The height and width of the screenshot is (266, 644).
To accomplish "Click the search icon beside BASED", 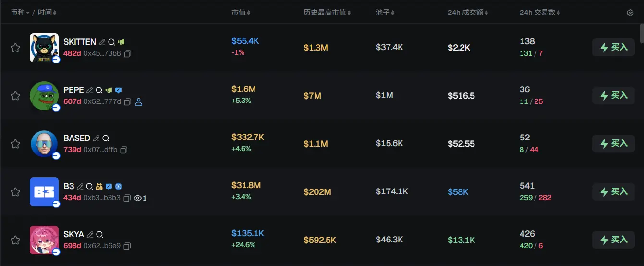I will pyautogui.click(x=106, y=139).
